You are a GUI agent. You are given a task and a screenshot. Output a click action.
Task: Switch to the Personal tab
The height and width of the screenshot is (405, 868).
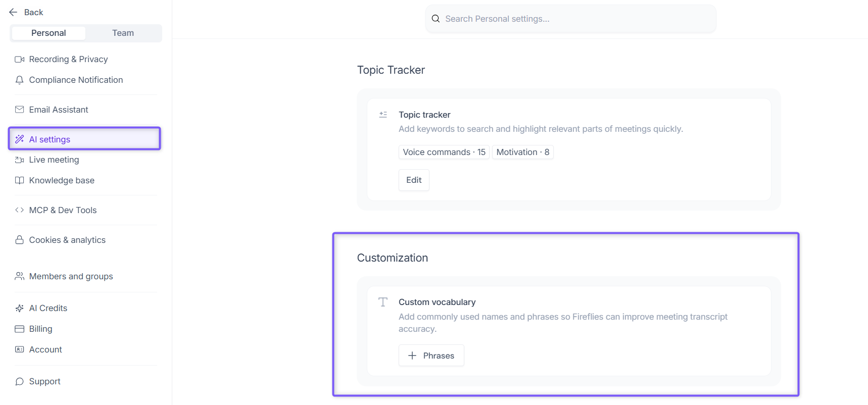(49, 33)
